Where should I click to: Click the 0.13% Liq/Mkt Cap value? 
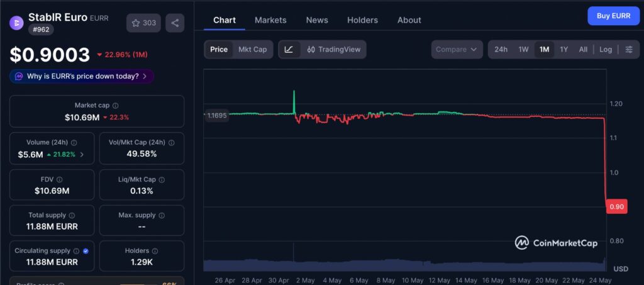click(142, 191)
